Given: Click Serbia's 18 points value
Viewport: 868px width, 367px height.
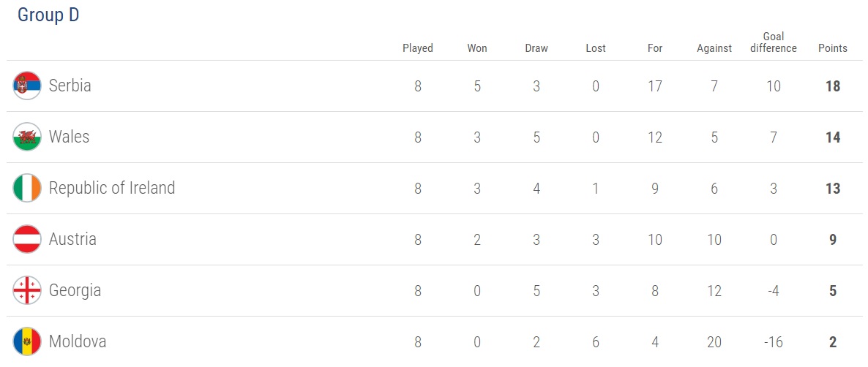Looking at the screenshot, I should point(832,86).
